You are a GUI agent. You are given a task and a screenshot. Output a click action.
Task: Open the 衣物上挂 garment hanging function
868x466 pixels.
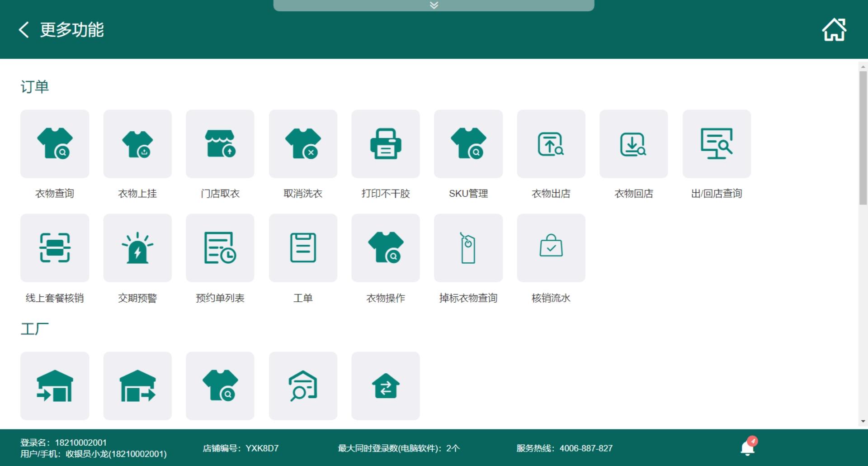click(137, 144)
